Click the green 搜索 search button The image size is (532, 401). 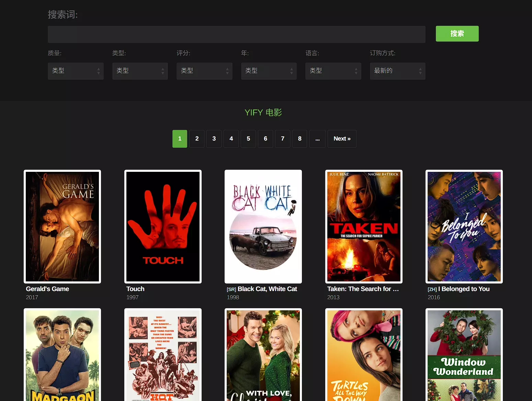coord(457,34)
